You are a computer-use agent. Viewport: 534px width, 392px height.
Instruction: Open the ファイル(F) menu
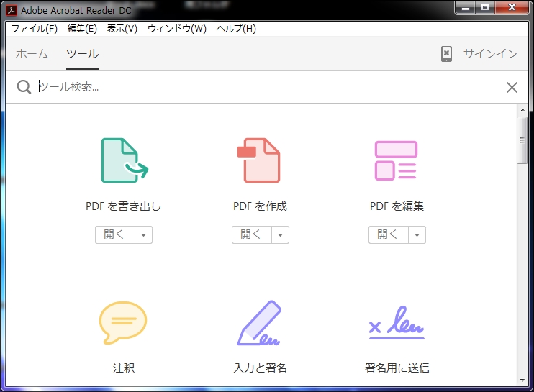click(x=35, y=29)
